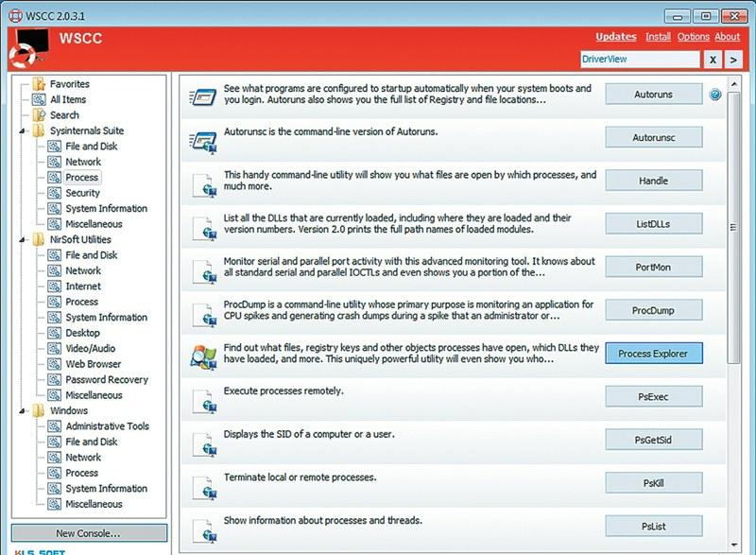Open the About menu item
The width and height of the screenshot is (756, 555).
coord(727,37)
